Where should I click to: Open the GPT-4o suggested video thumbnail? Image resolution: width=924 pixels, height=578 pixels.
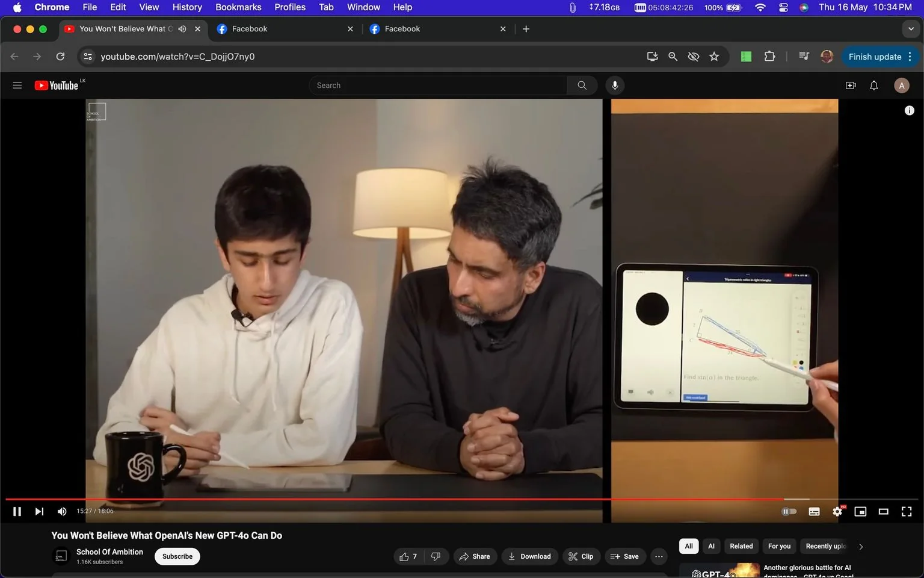pyautogui.click(x=719, y=571)
